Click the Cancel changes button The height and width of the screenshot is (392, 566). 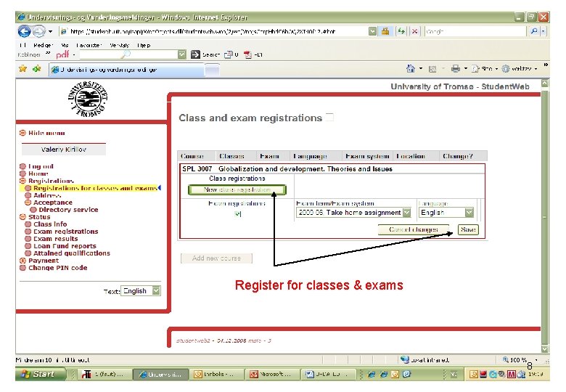414,229
